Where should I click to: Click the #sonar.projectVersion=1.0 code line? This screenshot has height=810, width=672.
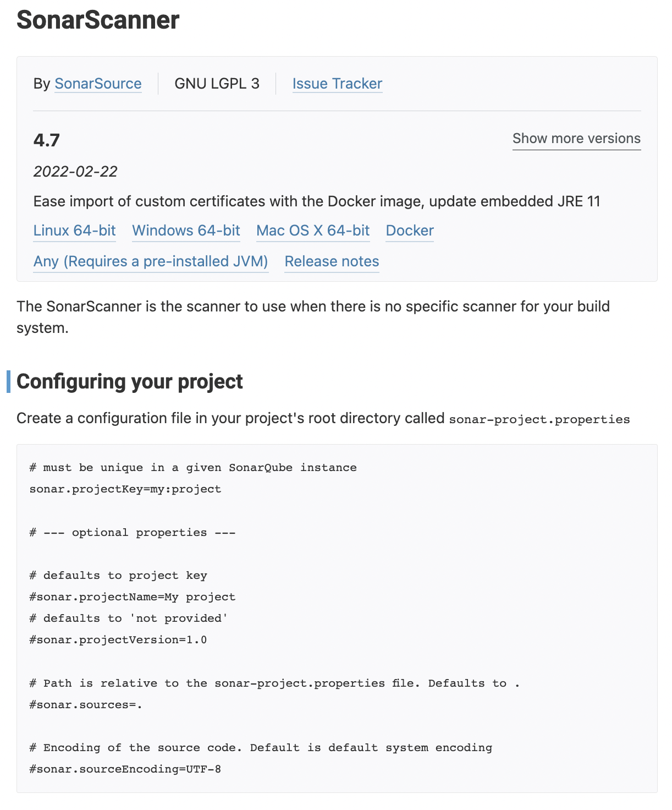[118, 640]
